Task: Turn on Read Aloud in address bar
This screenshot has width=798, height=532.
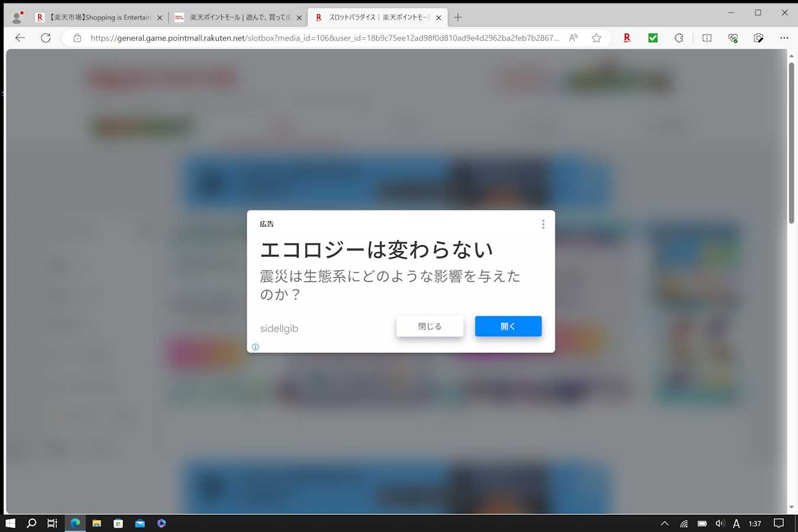Action: coord(573,38)
